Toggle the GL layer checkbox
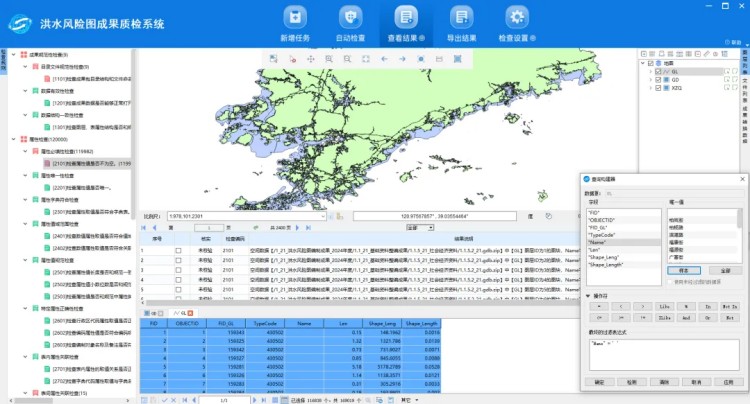Screen dimensions: 750x404 click(657, 72)
